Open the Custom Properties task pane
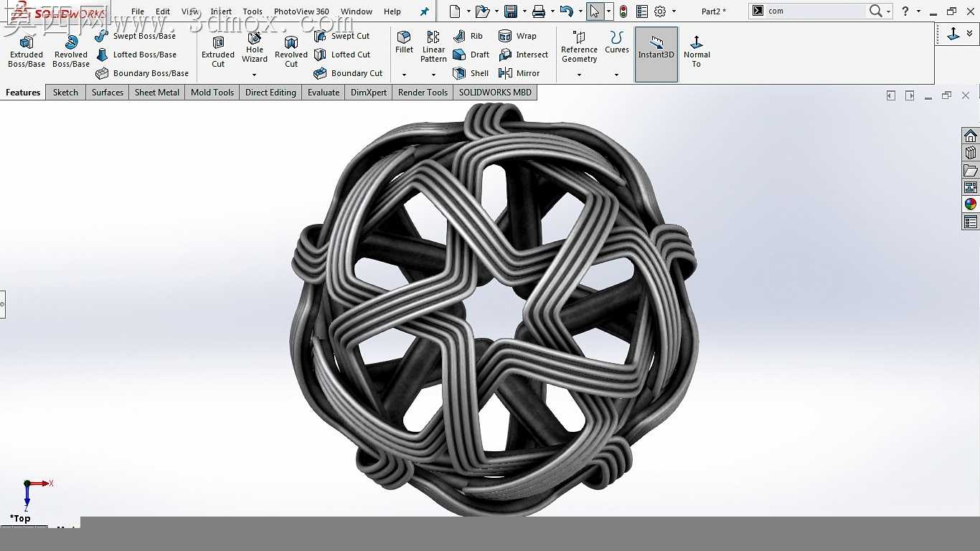 tap(971, 222)
